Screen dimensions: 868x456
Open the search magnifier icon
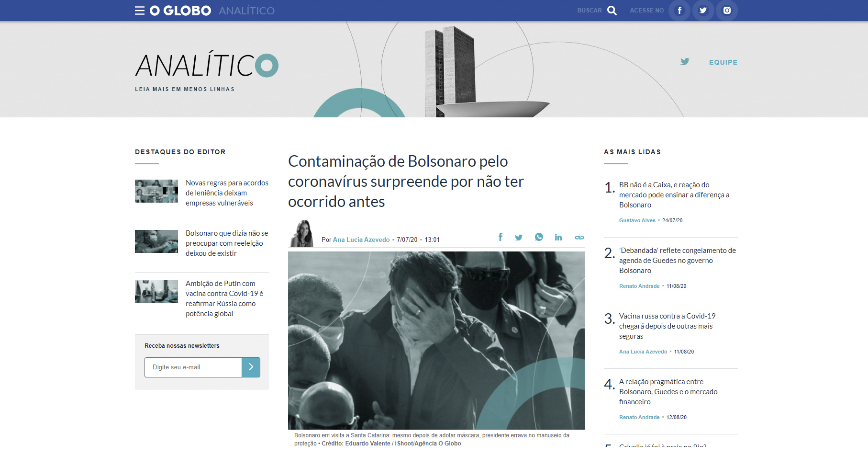pos(612,11)
